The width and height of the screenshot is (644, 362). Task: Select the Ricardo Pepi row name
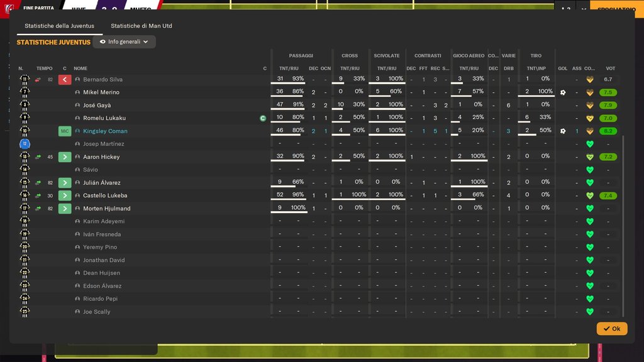(x=100, y=299)
